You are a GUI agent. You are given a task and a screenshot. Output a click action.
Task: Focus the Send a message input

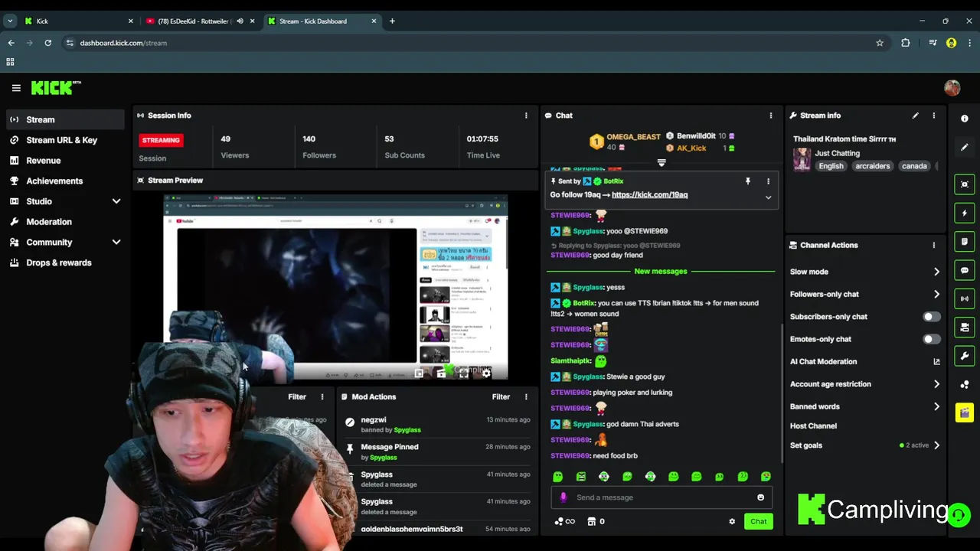coord(660,497)
